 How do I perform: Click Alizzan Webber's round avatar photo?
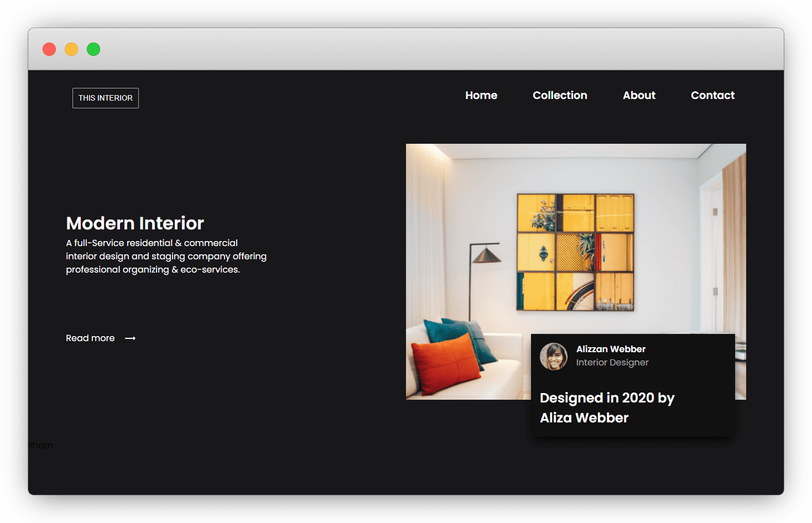553,357
